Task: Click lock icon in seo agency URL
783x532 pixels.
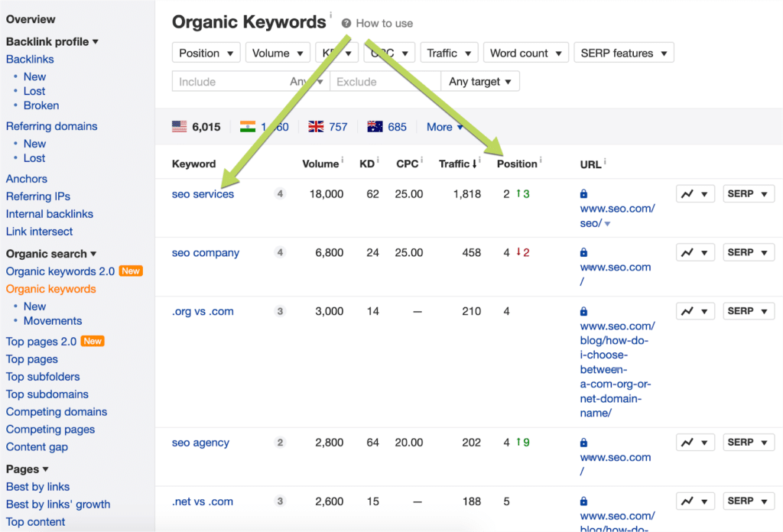Action: [x=583, y=443]
